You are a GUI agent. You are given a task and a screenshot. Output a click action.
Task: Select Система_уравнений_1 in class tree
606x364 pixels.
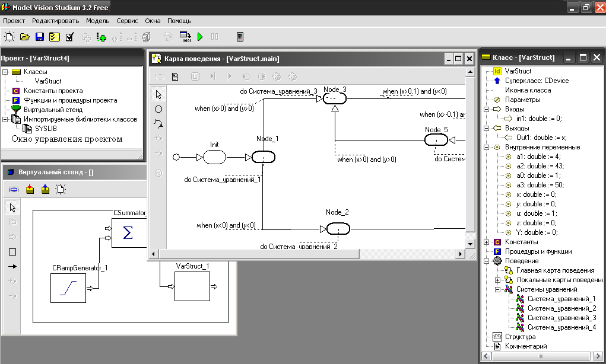coord(561,299)
